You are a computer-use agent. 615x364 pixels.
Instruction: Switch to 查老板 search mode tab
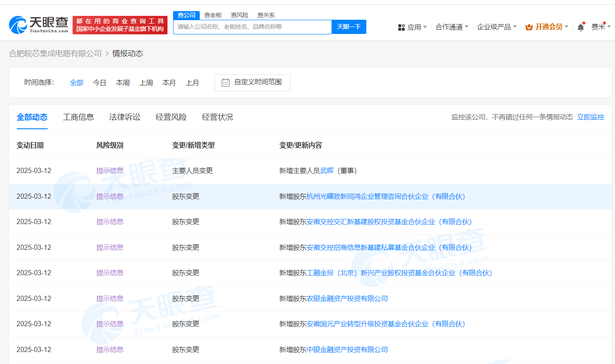213,15
